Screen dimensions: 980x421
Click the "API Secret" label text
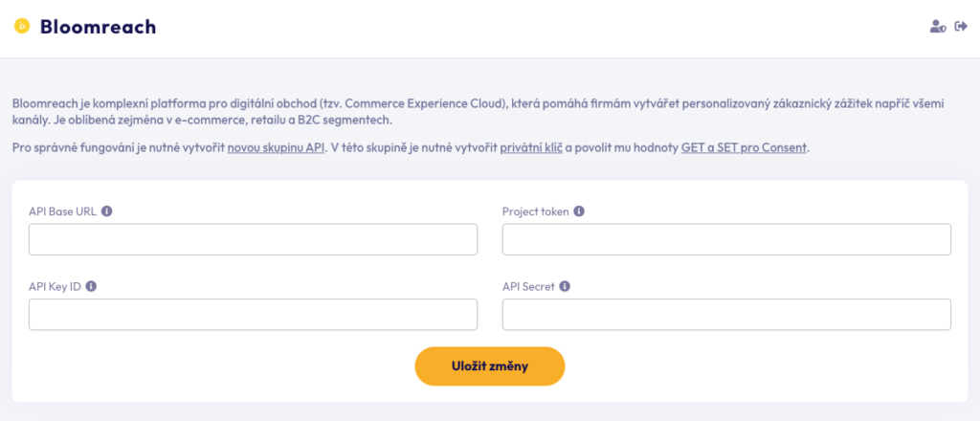point(528,286)
